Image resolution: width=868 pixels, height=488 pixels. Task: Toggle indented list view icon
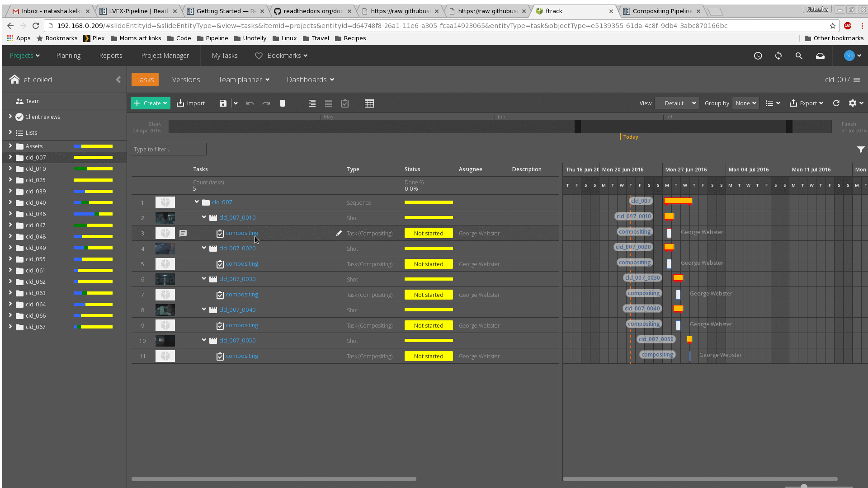click(x=312, y=103)
